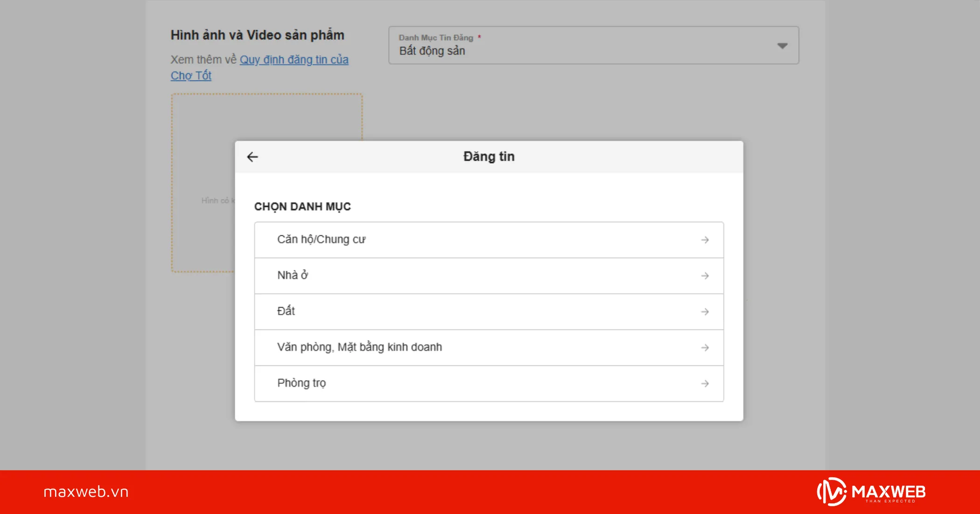Click the Chợ Tốt link text
Screen dimensions: 980x514
pos(191,76)
